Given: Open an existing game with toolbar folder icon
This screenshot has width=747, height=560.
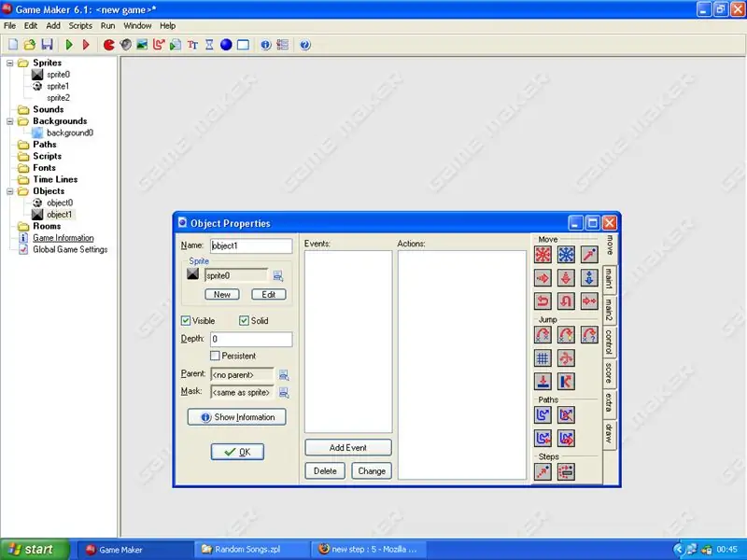Looking at the screenshot, I should (30, 45).
